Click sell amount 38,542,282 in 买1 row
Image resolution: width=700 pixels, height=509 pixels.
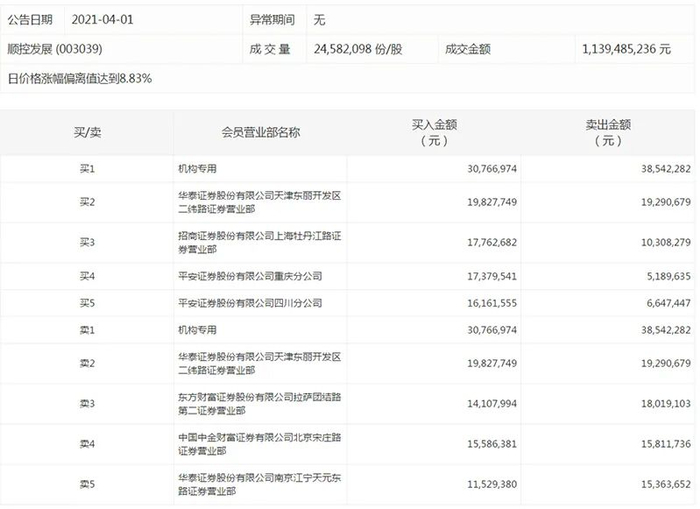coord(666,169)
